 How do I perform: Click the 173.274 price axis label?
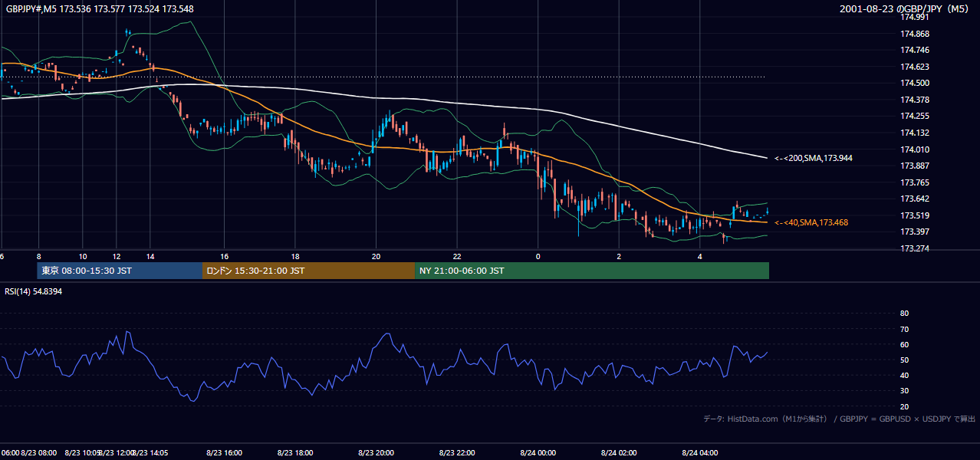(x=914, y=248)
